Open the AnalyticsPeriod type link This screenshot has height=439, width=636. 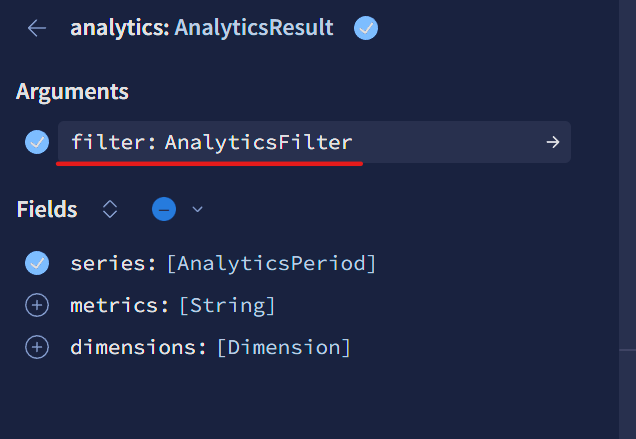click(271, 263)
